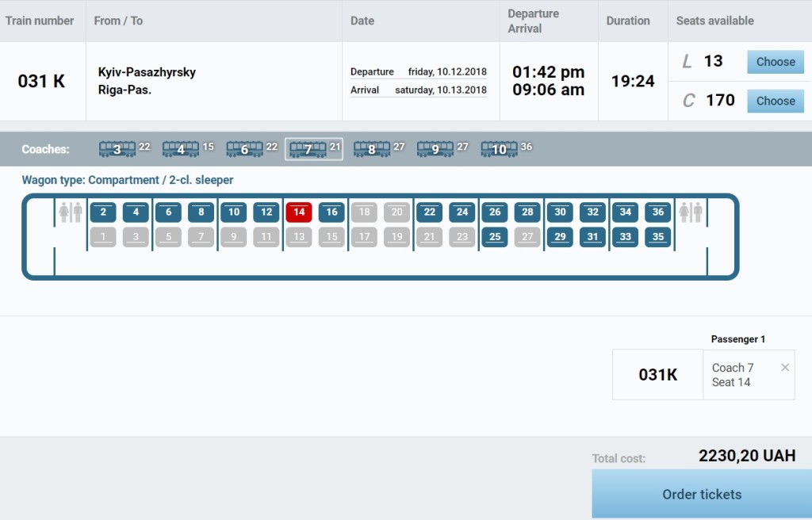Select coach 3 wagon icon

pyautogui.click(x=117, y=149)
